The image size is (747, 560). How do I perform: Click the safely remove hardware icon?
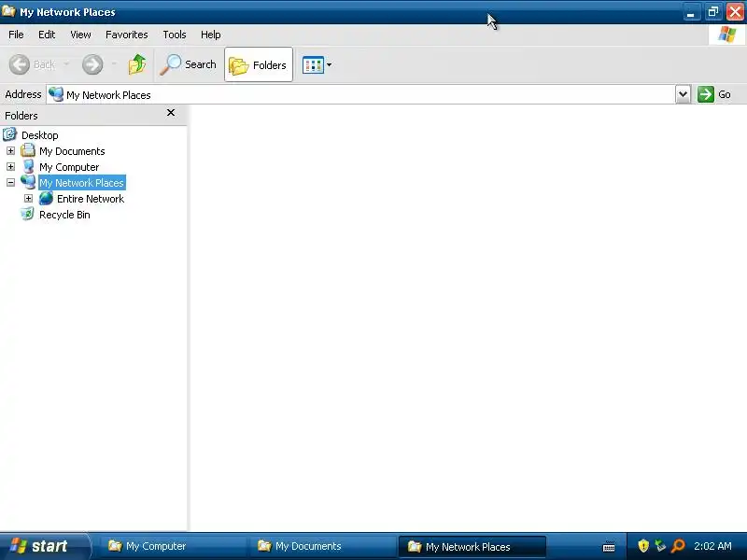(660, 546)
